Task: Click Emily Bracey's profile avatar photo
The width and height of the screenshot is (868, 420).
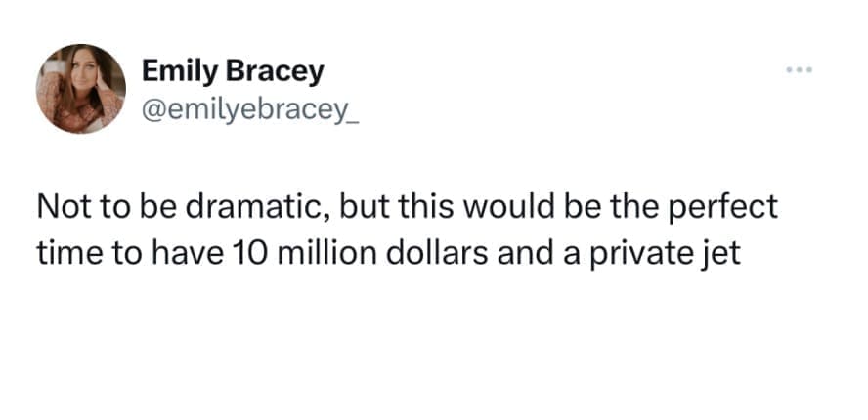Action: [x=81, y=88]
